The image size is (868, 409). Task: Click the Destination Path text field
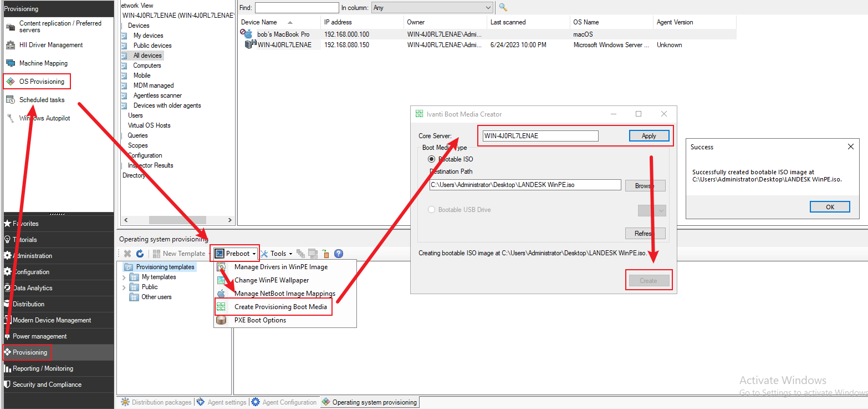tap(525, 185)
